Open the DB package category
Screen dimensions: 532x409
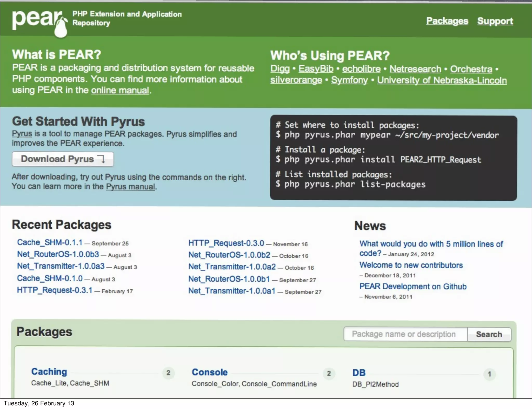[x=359, y=373]
